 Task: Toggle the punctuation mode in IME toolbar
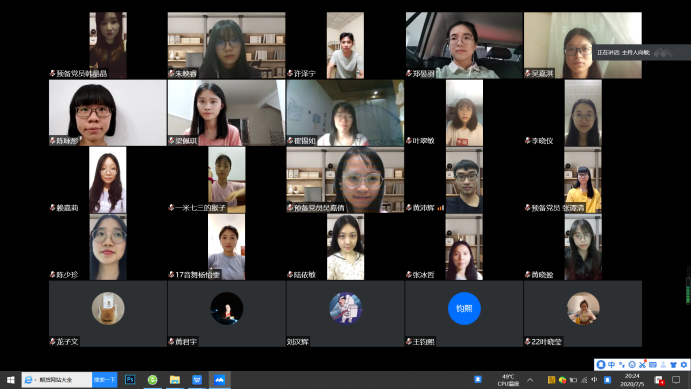622,365
